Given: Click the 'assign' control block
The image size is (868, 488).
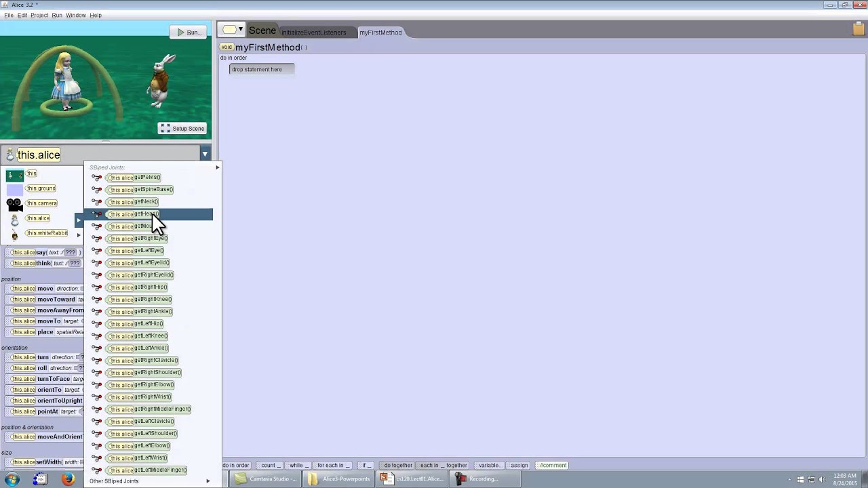Looking at the screenshot, I should click(x=519, y=466).
